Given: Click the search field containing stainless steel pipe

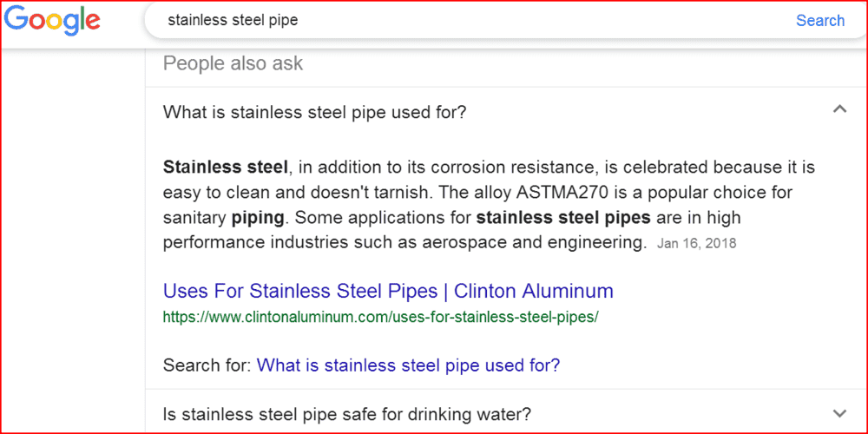Looking at the screenshot, I should click(x=470, y=21).
